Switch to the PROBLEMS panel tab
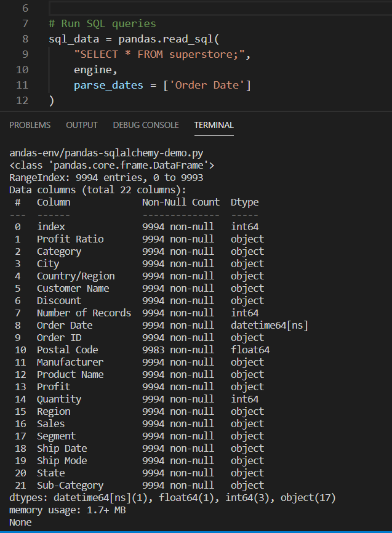 [30, 125]
